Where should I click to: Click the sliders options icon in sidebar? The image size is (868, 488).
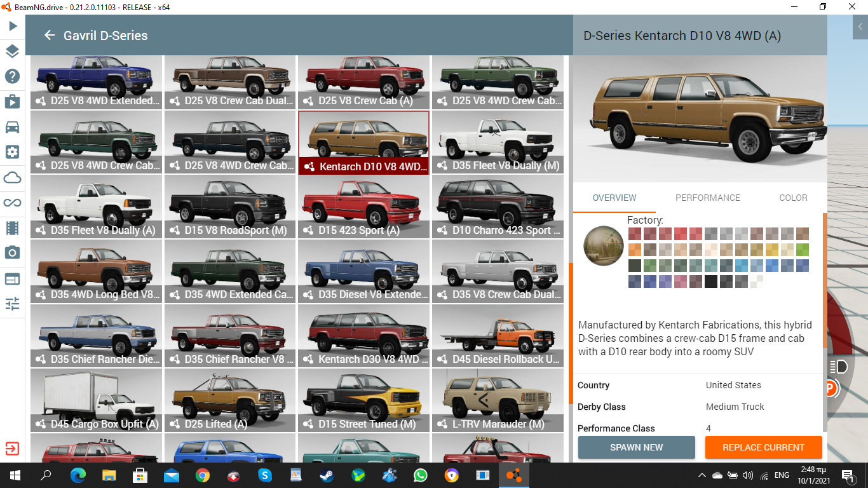(13, 303)
